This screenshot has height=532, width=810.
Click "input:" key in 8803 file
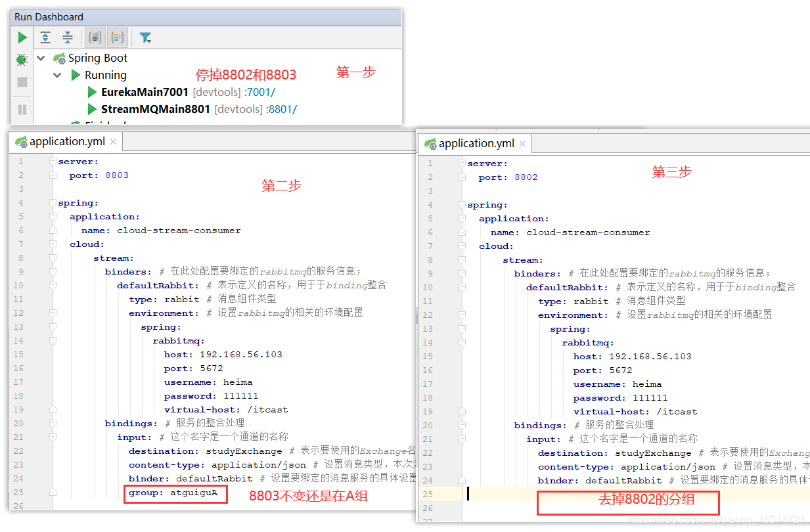tap(135, 437)
